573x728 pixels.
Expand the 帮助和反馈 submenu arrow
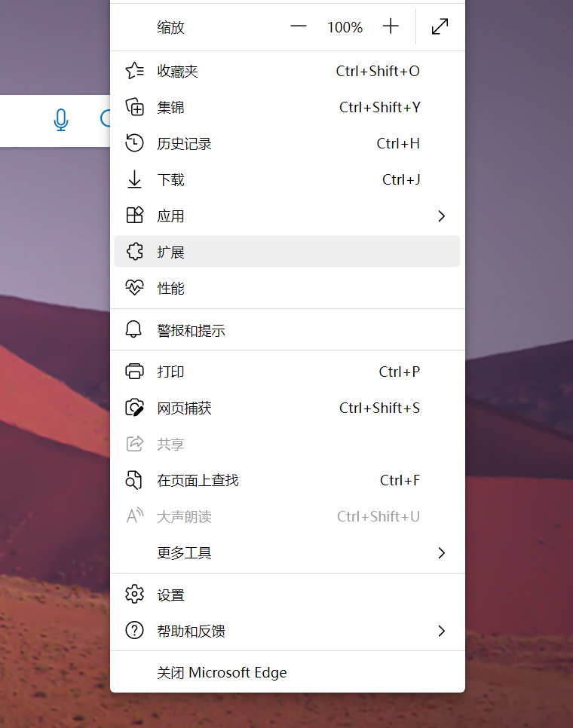tap(441, 631)
